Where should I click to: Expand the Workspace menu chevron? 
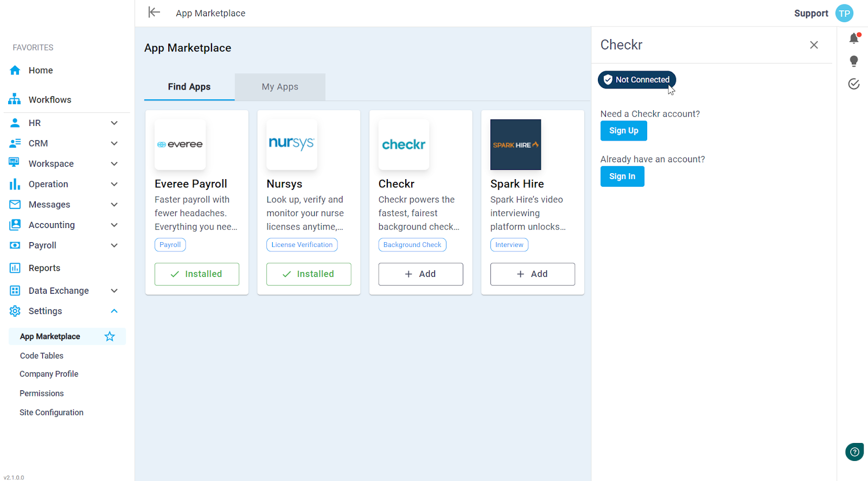(x=114, y=163)
